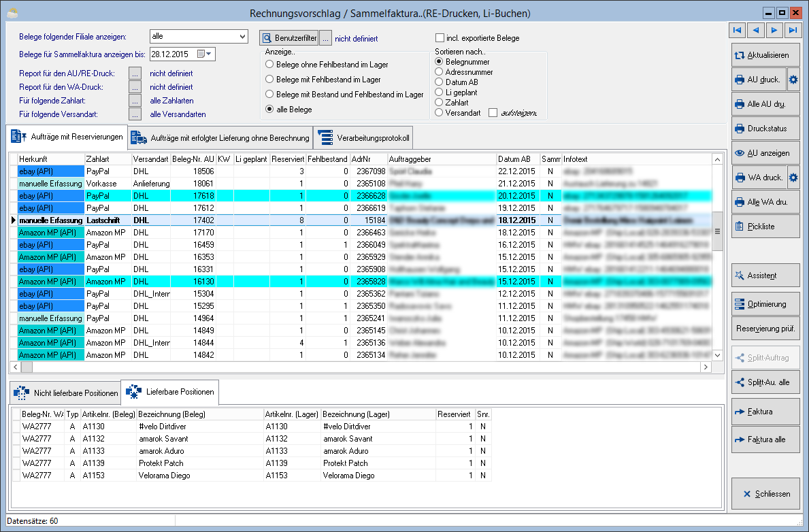Click the Faktura button
This screenshot has width=809, height=532.
[765, 412]
